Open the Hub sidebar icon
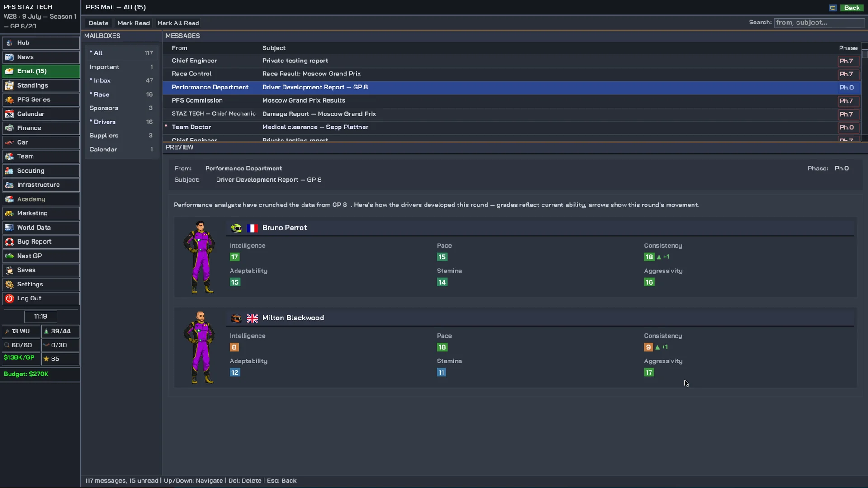 tap(9, 43)
